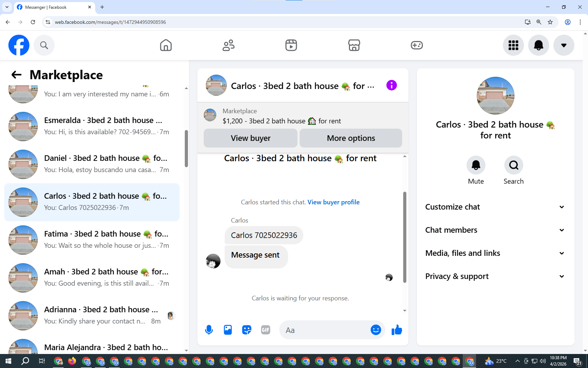Open the Windows Start menu

[8, 361]
